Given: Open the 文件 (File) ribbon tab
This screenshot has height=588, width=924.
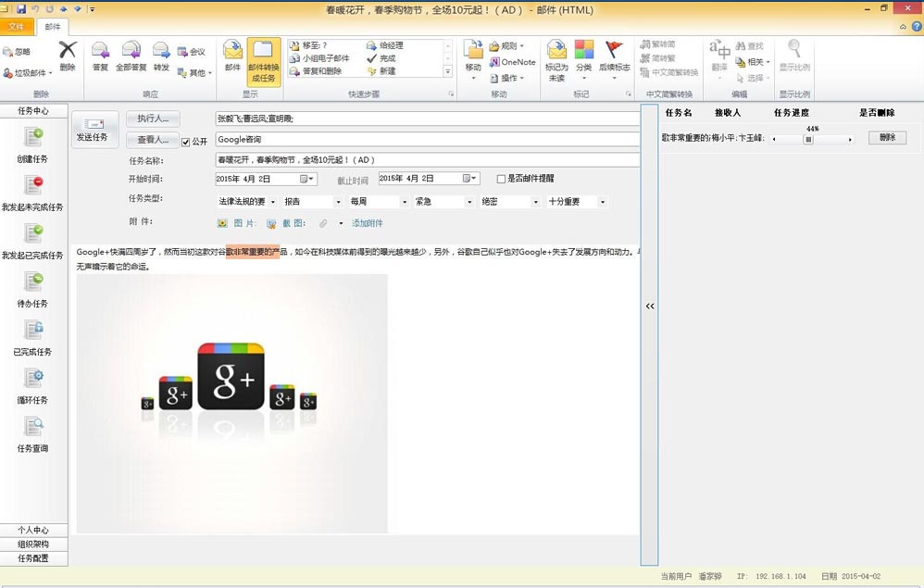Looking at the screenshot, I should point(17,27).
